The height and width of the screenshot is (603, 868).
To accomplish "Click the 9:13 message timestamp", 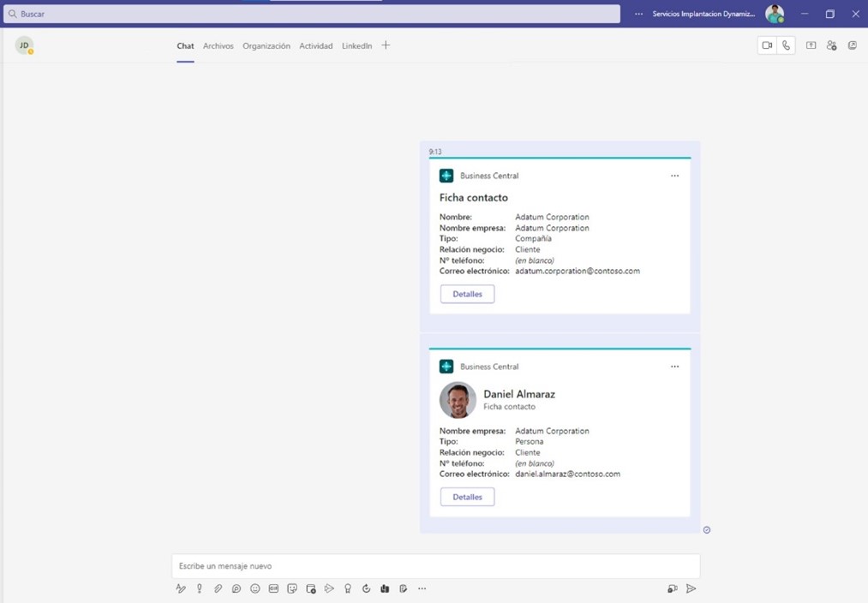I will click(x=435, y=152).
